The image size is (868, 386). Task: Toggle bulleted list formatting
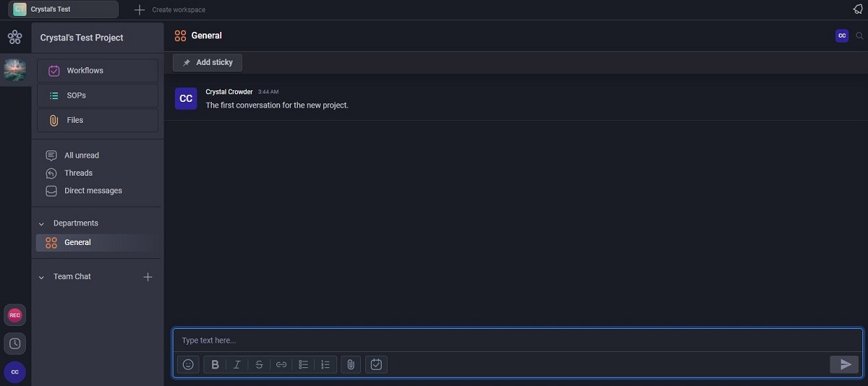[304, 364]
